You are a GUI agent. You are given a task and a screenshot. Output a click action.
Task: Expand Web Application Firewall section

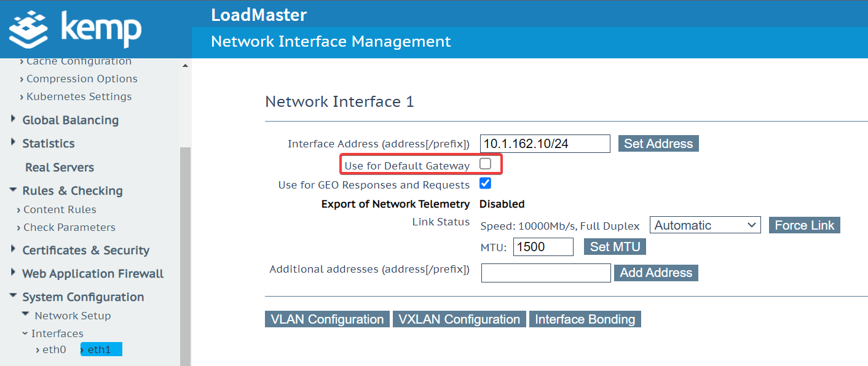click(93, 274)
